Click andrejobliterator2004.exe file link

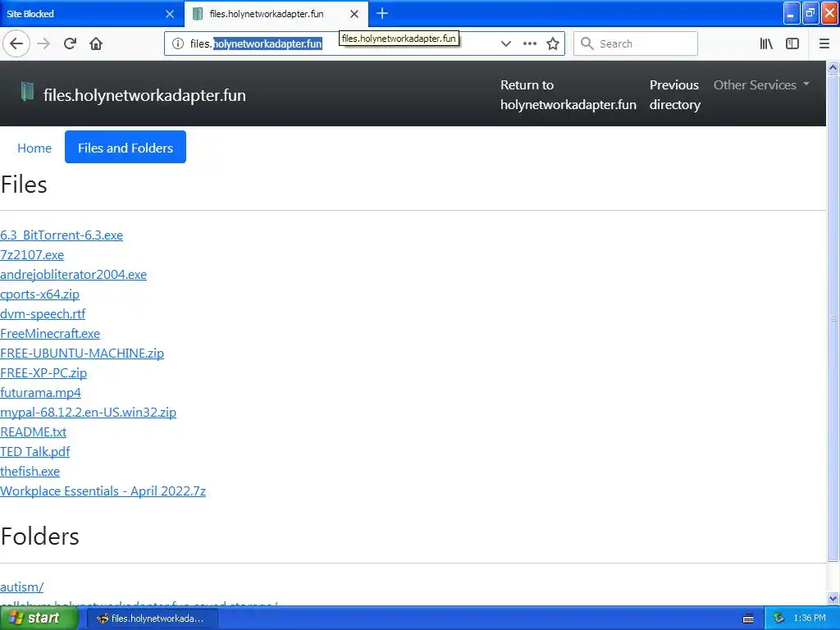click(73, 274)
